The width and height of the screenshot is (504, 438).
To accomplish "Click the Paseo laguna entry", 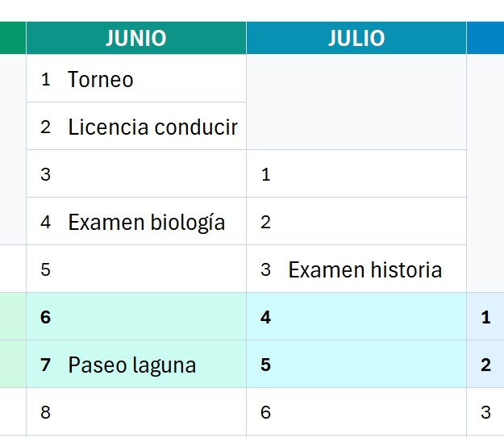I will 135,365.
